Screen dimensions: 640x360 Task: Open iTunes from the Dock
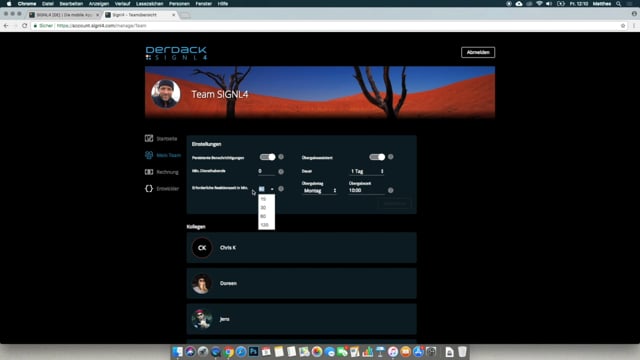393,351
